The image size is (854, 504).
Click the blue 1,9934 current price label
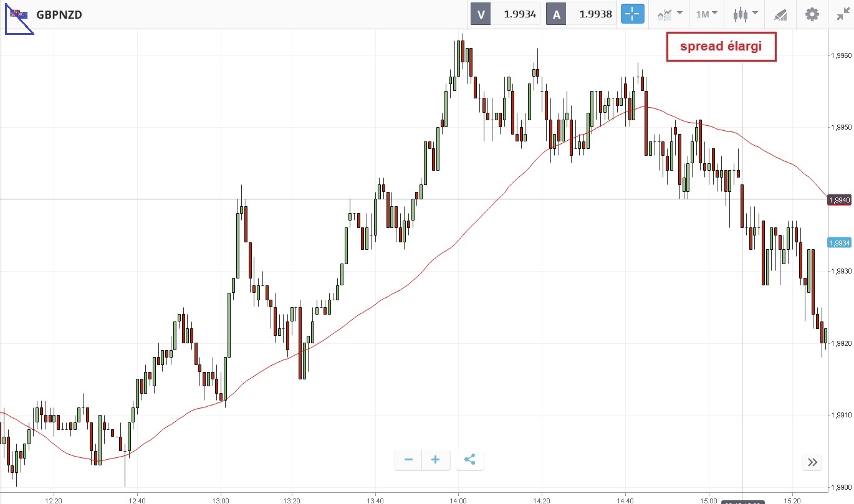click(840, 242)
